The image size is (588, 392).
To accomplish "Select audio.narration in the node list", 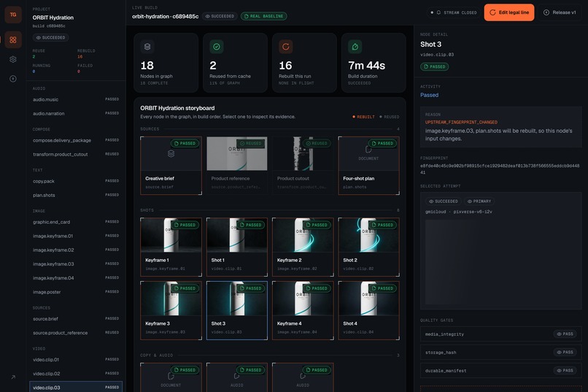I will 76,113.
